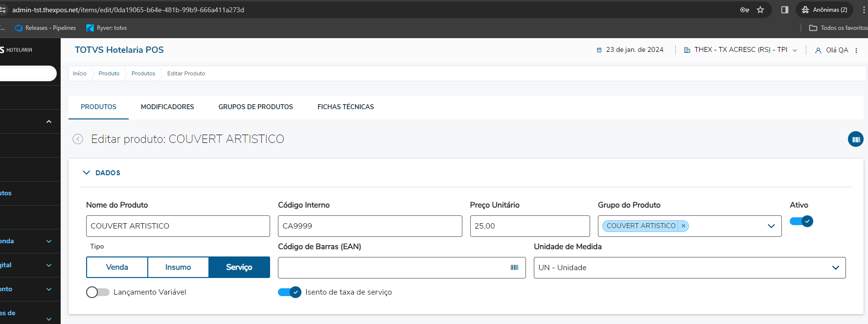
Task: Open the FICHAS TÉCNICAS tab
Action: [345, 107]
